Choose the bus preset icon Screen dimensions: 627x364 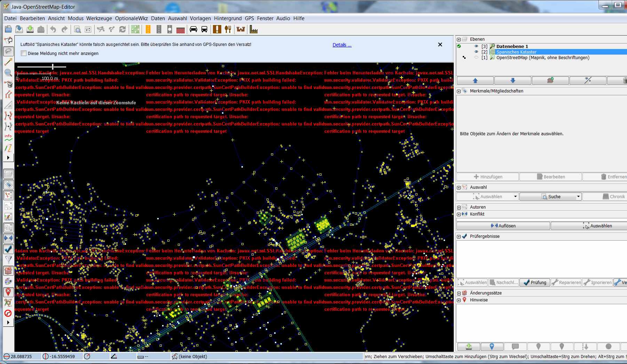[x=204, y=30]
